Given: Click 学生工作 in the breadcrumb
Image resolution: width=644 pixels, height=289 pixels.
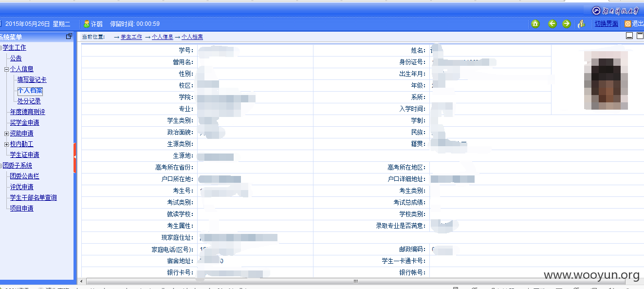Looking at the screenshot, I should [131, 37].
